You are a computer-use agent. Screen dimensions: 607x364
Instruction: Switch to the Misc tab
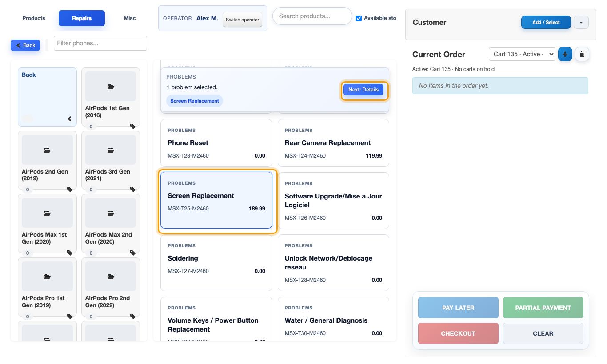[130, 18]
